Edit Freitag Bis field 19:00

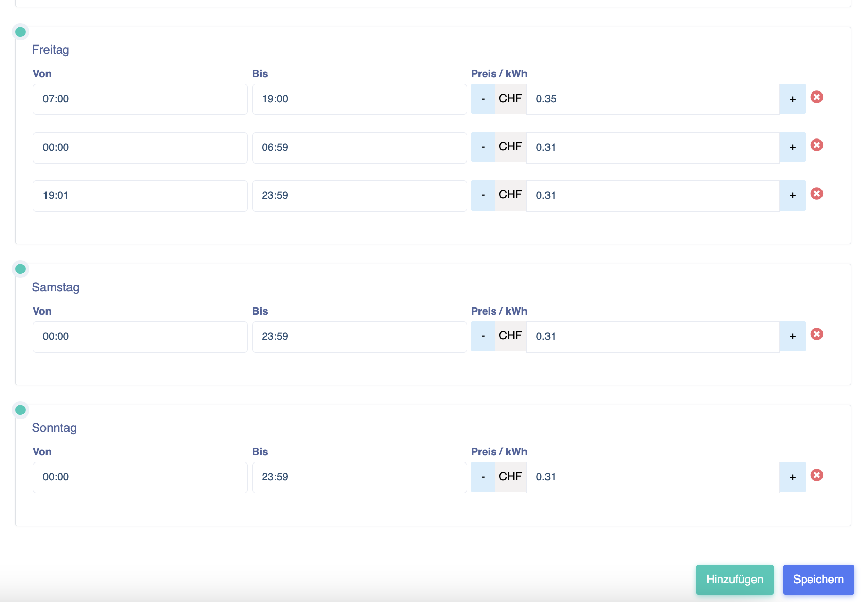[x=359, y=99]
